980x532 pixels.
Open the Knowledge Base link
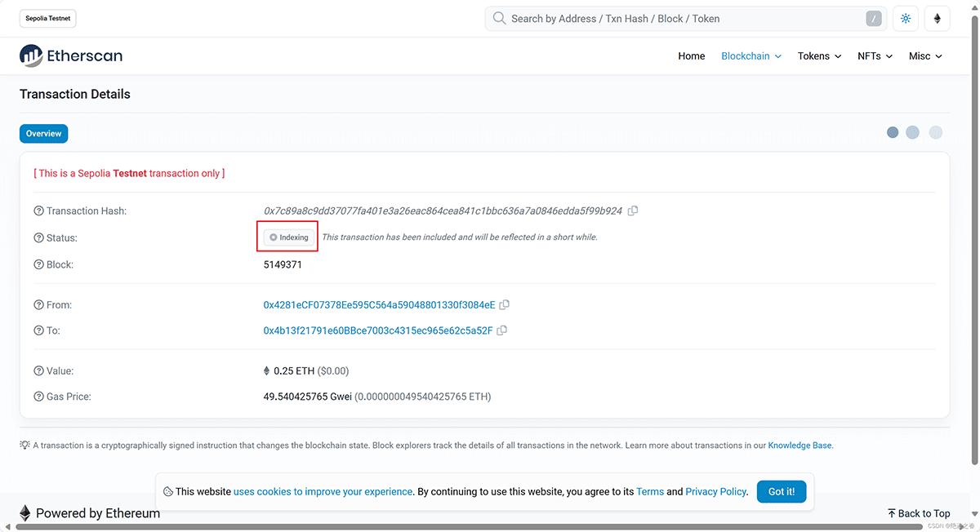click(x=800, y=446)
